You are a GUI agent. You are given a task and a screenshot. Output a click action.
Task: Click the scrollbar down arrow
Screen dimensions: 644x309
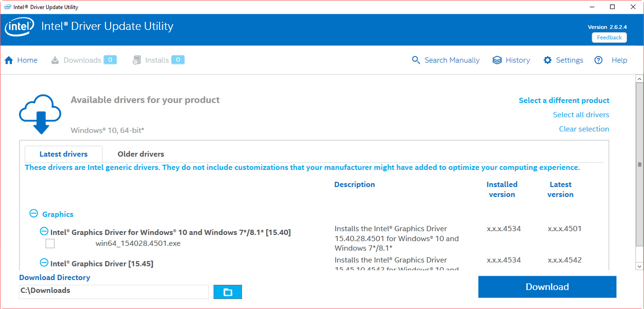click(x=640, y=266)
